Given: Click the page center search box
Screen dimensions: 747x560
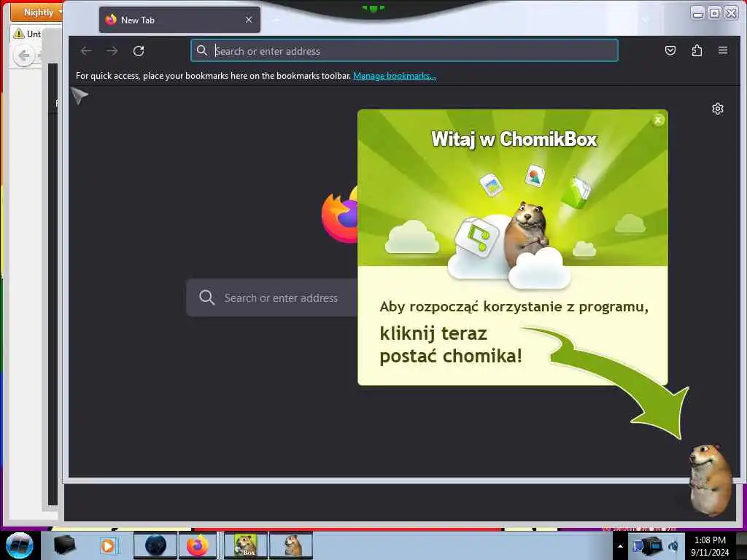Looking at the screenshot, I should [x=273, y=298].
